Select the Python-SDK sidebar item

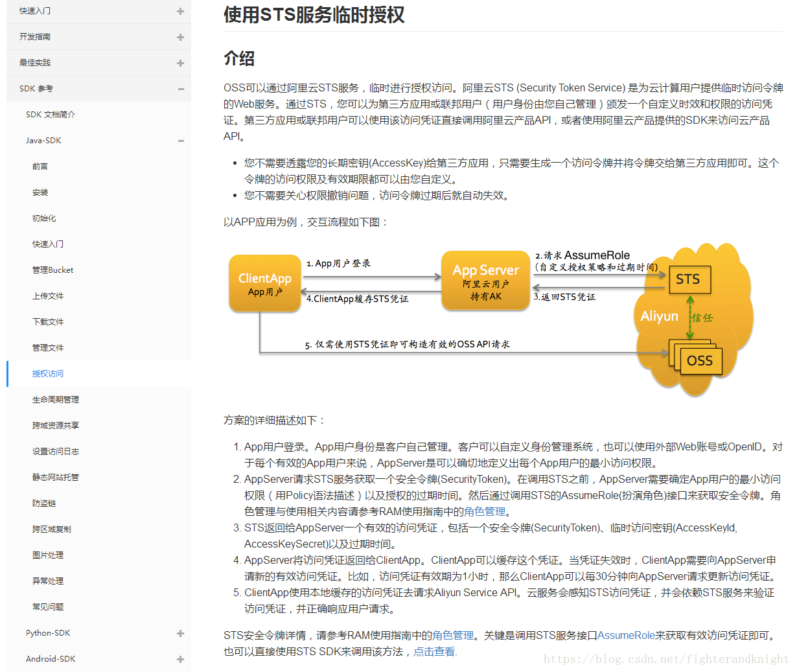[x=48, y=633]
